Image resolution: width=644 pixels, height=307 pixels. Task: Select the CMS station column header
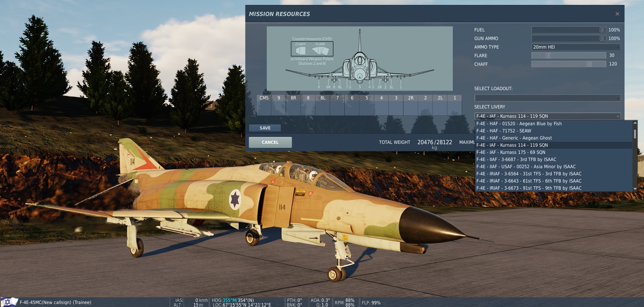pos(264,98)
